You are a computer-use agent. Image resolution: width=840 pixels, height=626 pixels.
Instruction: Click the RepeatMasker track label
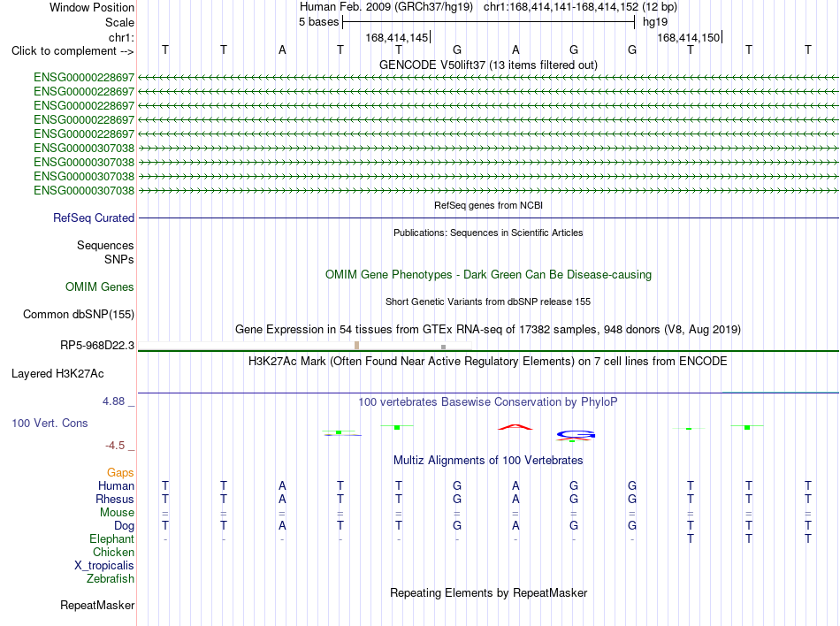point(97,605)
